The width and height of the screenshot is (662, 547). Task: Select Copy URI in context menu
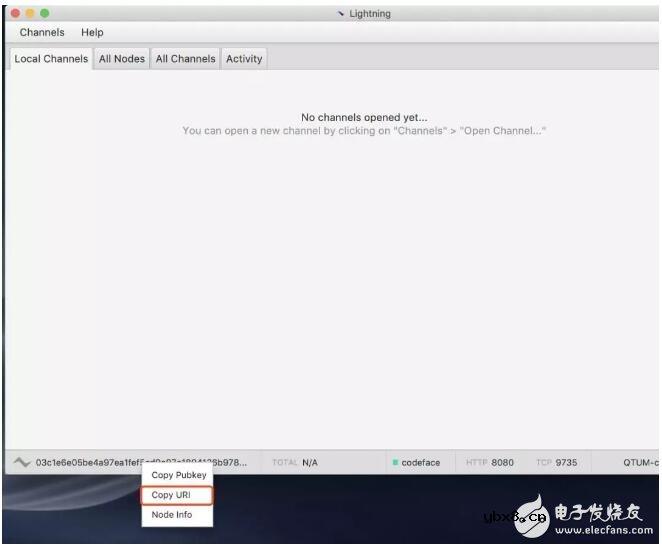point(176,495)
